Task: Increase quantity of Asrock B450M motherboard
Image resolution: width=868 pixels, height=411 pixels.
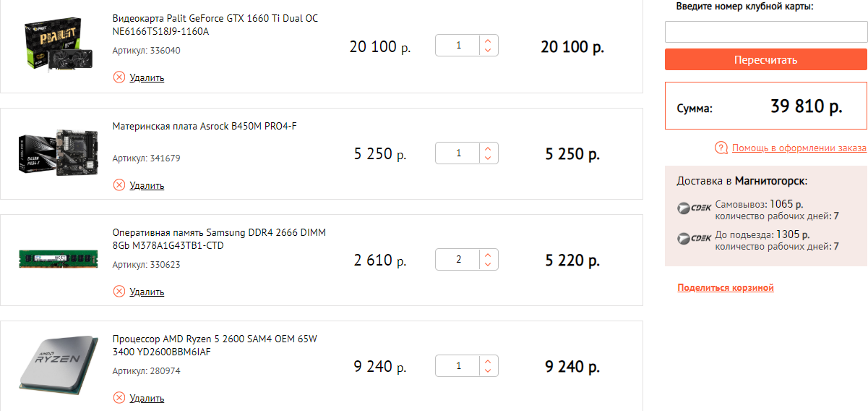Action: coord(488,148)
